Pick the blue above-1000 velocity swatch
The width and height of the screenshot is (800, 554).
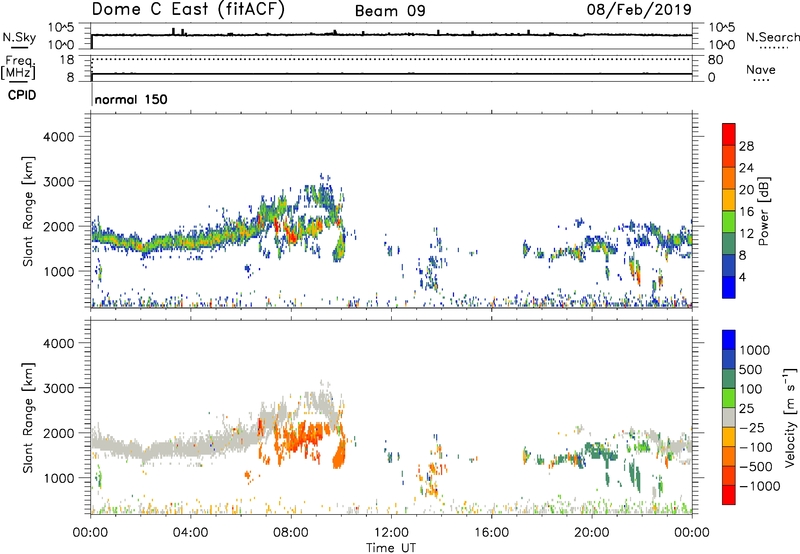coord(729,340)
